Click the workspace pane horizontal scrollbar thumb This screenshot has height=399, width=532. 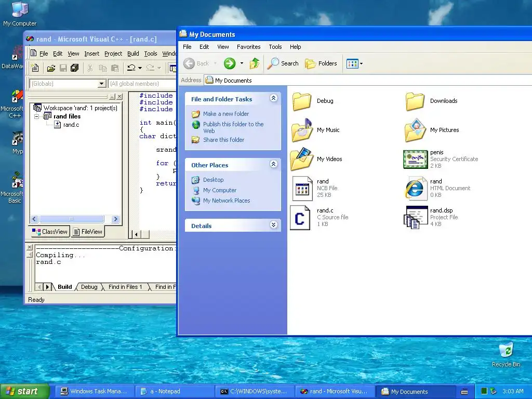click(x=71, y=219)
